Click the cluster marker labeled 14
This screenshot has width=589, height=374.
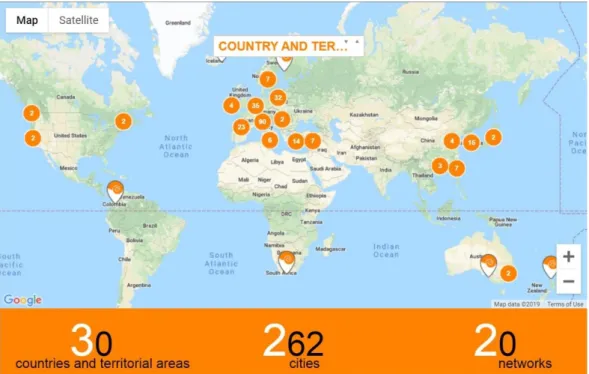point(296,141)
